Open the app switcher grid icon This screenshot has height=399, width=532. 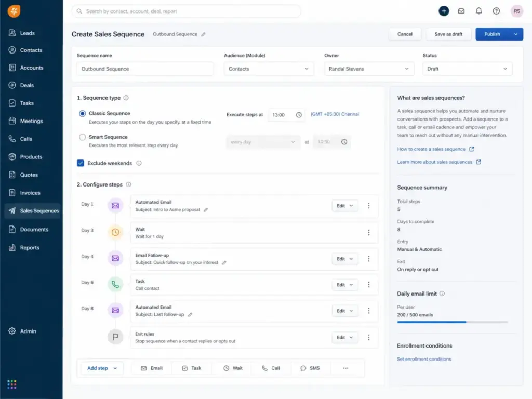pyautogui.click(x=12, y=384)
